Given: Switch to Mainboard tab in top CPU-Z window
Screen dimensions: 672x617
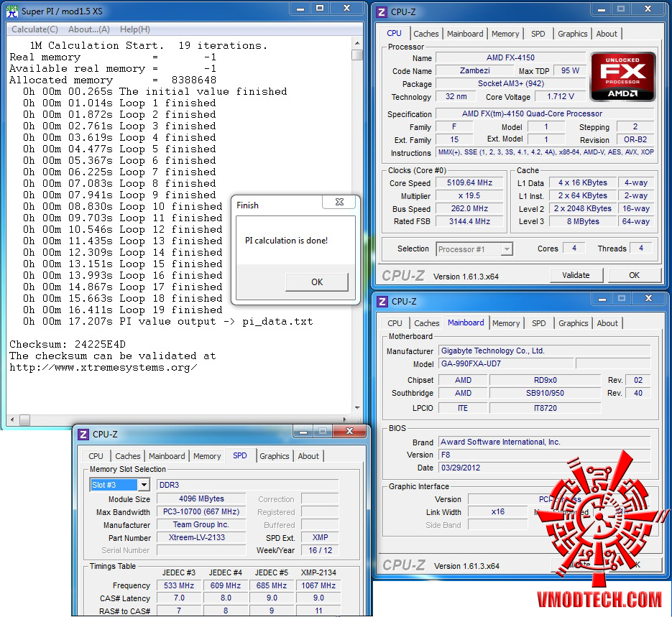Looking at the screenshot, I should pyautogui.click(x=465, y=34).
